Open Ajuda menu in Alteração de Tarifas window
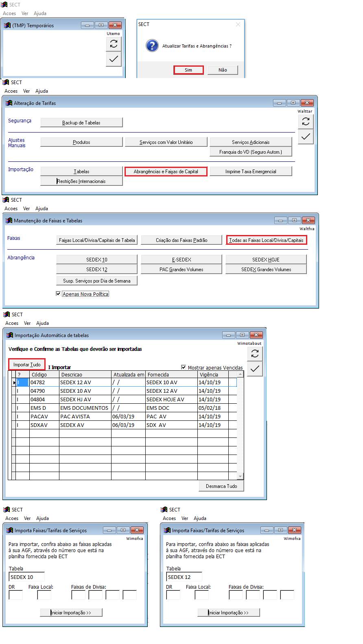This screenshot has width=363, height=644. [x=42, y=91]
